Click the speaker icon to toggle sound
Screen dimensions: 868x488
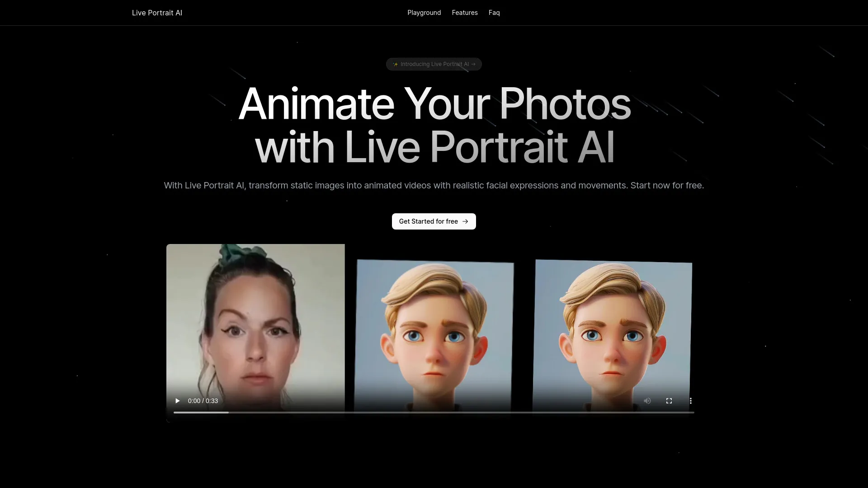647,401
